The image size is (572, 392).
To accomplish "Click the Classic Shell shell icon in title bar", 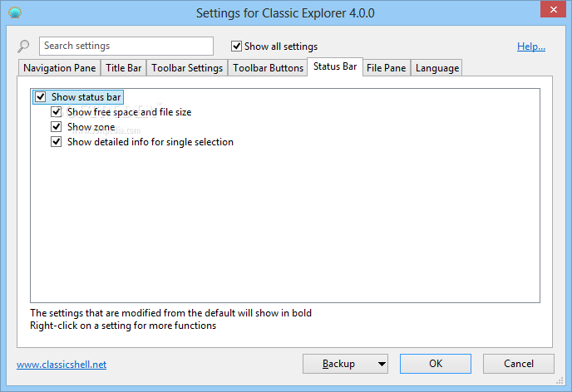I will point(15,13).
